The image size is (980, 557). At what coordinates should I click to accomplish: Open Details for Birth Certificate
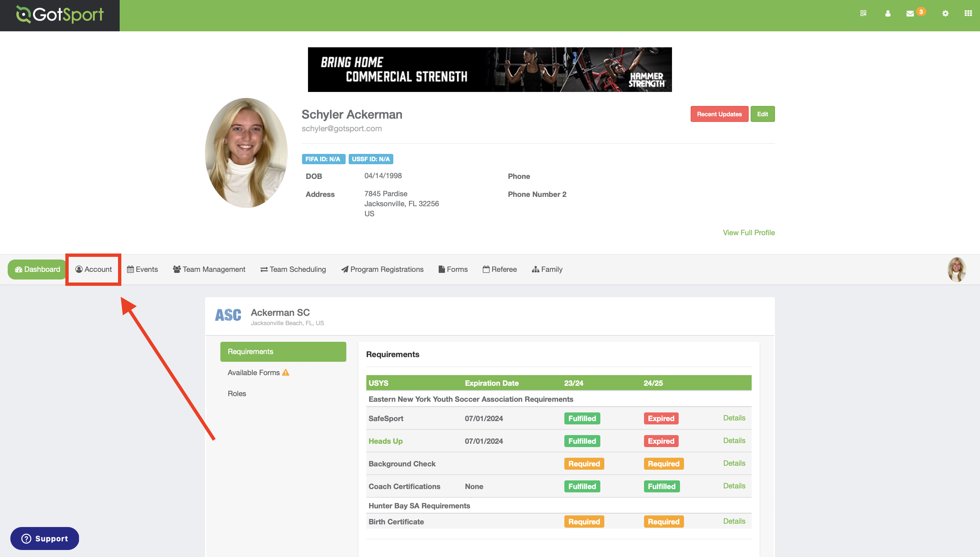click(734, 521)
